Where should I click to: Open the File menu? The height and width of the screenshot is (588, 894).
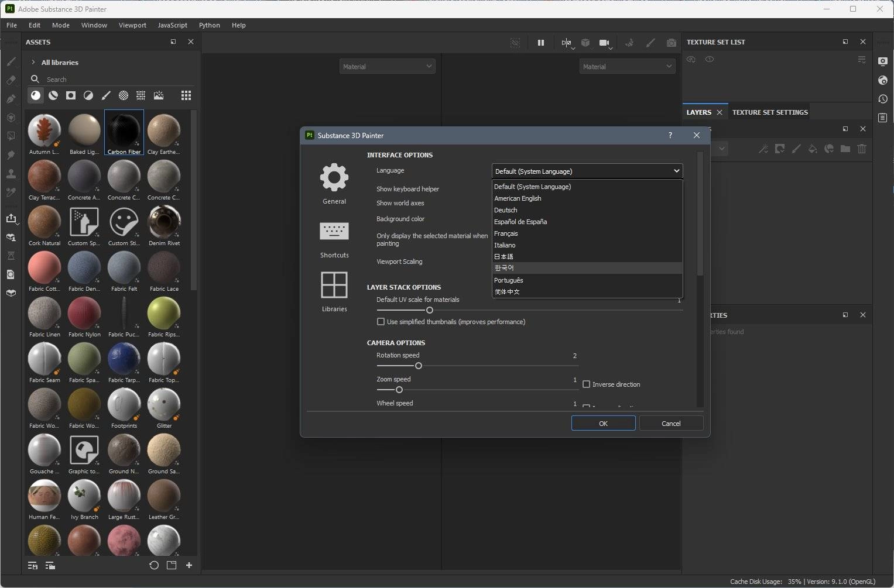[x=12, y=25]
